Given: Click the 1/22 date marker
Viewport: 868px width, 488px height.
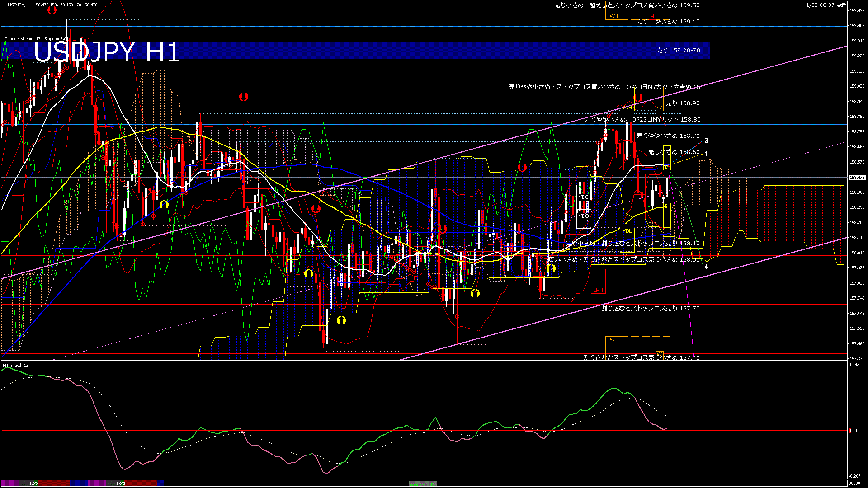Looking at the screenshot, I should [x=34, y=483].
